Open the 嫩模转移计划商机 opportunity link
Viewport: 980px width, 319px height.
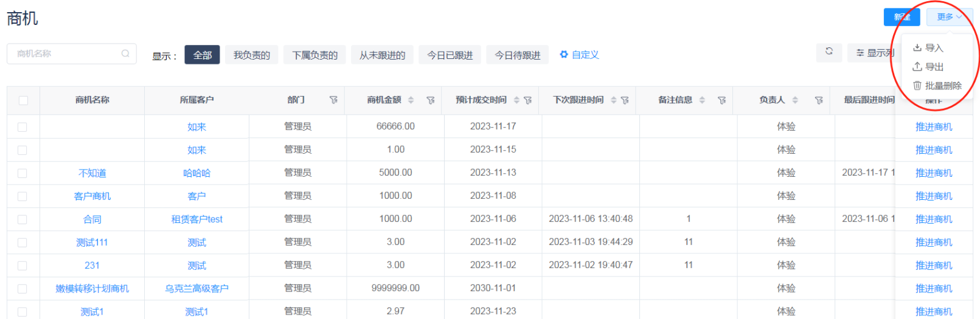[x=92, y=289]
